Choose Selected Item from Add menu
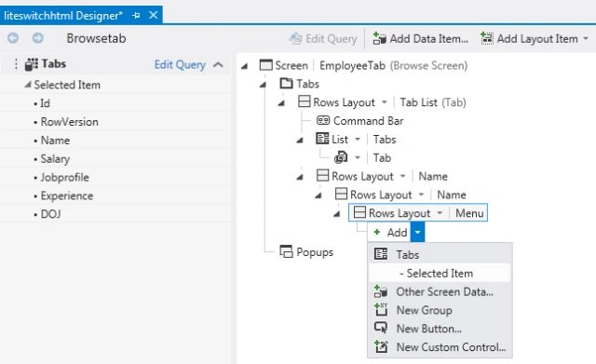The height and width of the screenshot is (364, 596). [x=440, y=273]
